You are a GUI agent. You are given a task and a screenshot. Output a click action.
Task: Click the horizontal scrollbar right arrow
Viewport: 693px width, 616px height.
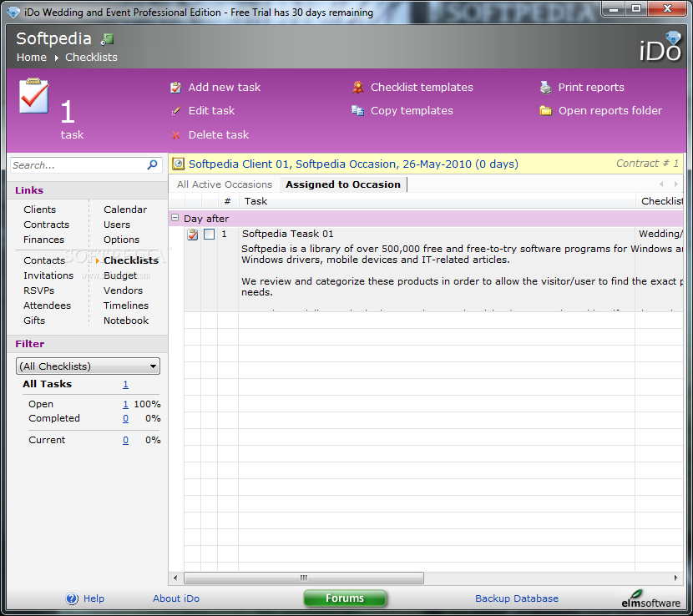click(675, 578)
